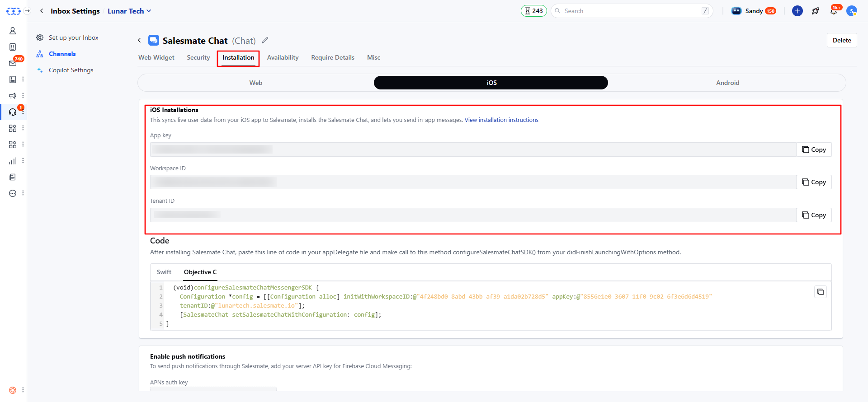Switch to the Require Details tab
868x402 pixels.
click(333, 57)
